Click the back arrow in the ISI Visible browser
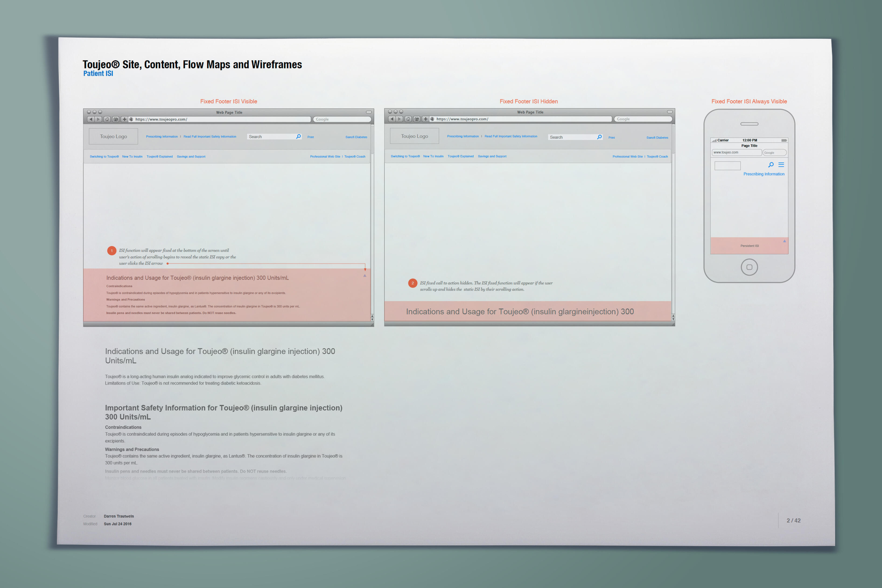Viewport: 882px width, 588px height. point(91,119)
